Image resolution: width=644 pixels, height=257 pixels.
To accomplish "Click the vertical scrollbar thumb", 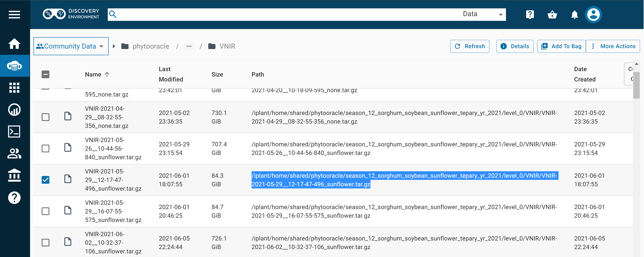I will pyautogui.click(x=636, y=85).
